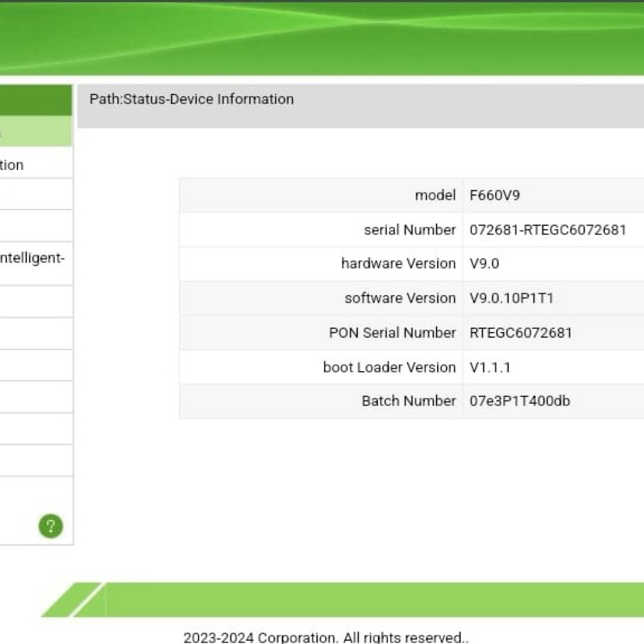Click the PON Serial Number value RTEGC6072681
644x644 pixels.
(521, 333)
